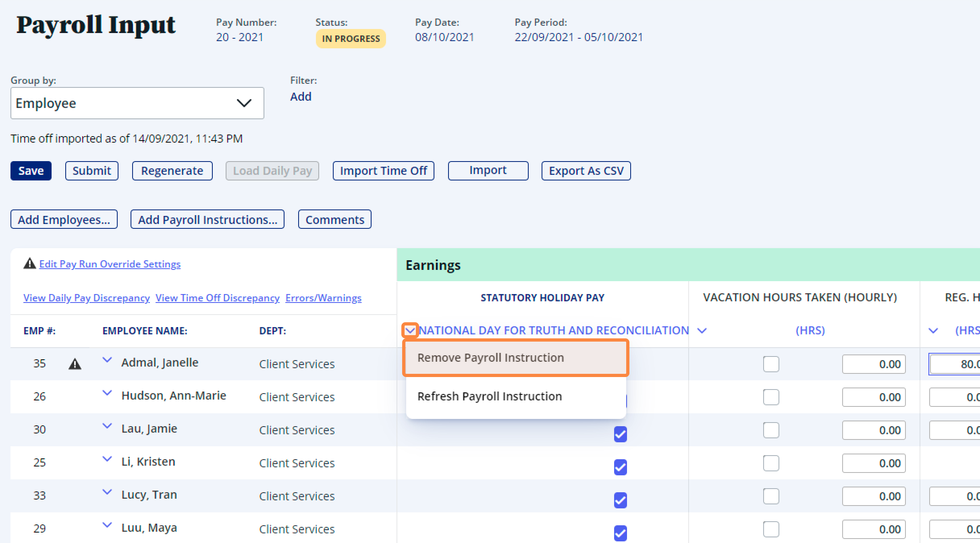Tick vacation hours checkbox for Lau, Jamie

tap(771, 430)
